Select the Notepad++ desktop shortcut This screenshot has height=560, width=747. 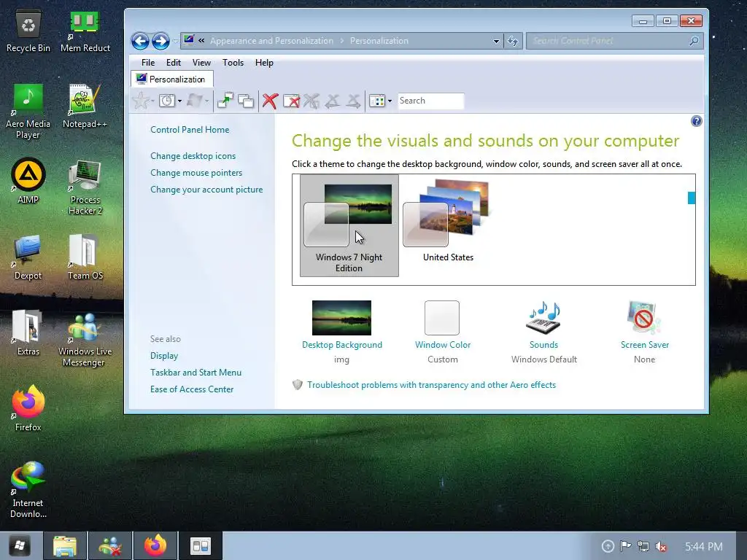pos(85,106)
